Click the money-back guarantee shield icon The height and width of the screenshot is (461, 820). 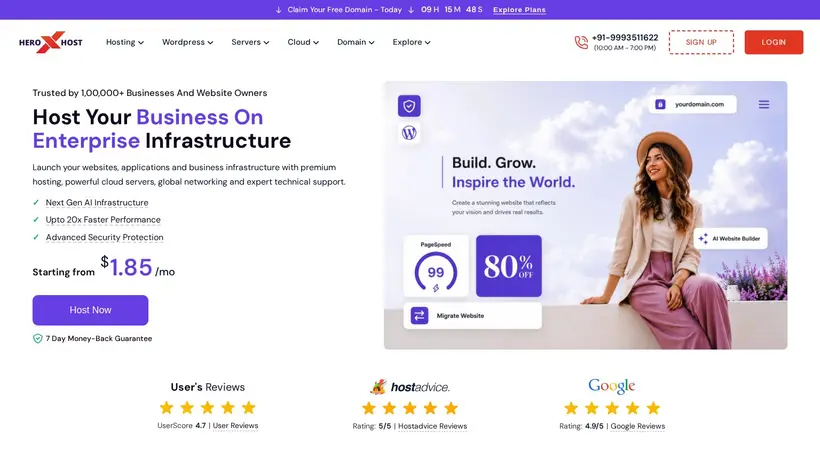click(38, 339)
